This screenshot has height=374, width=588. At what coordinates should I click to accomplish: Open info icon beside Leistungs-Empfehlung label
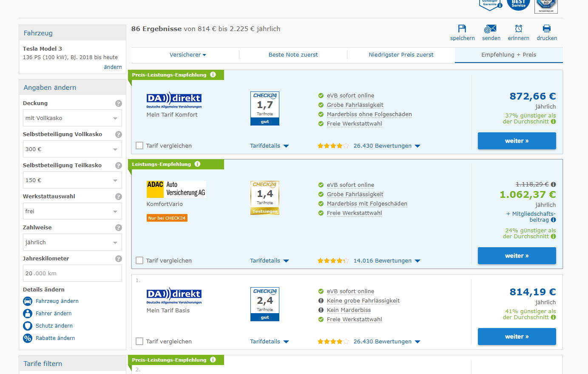197,164
